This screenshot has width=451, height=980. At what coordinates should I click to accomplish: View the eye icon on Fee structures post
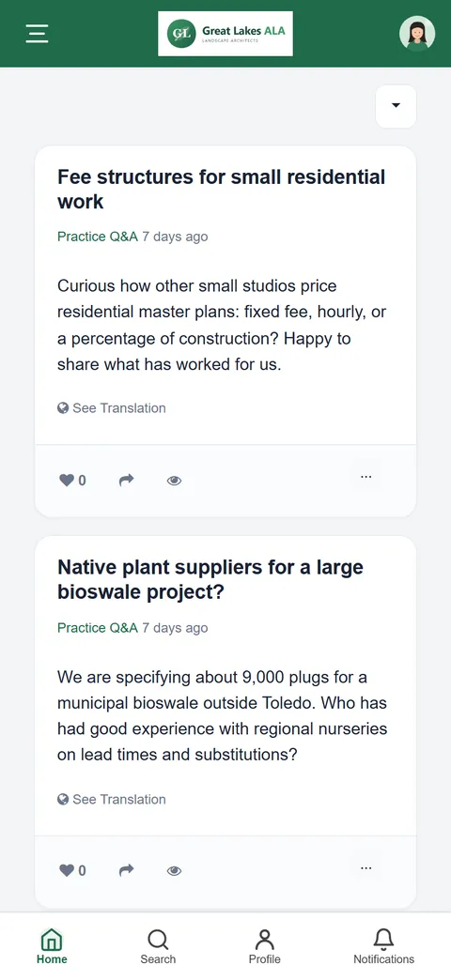point(174,480)
